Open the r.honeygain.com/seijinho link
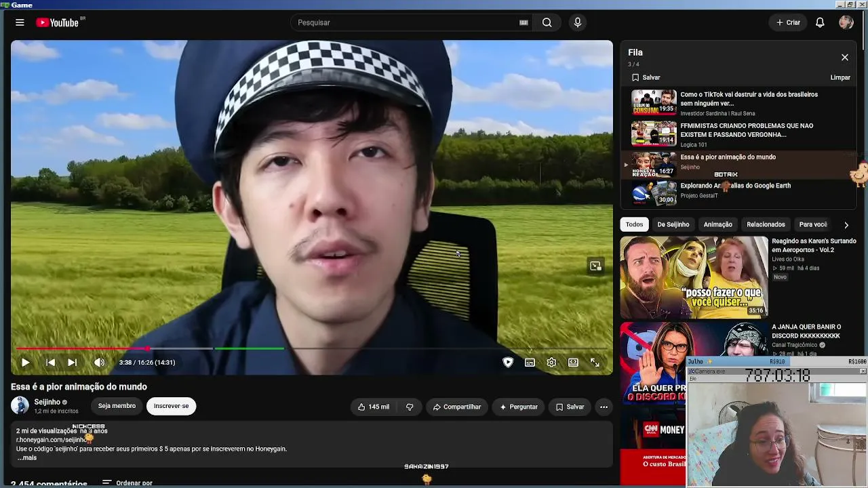Image resolution: width=868 pixels, height=488 pixels. [x=52, y=440]
